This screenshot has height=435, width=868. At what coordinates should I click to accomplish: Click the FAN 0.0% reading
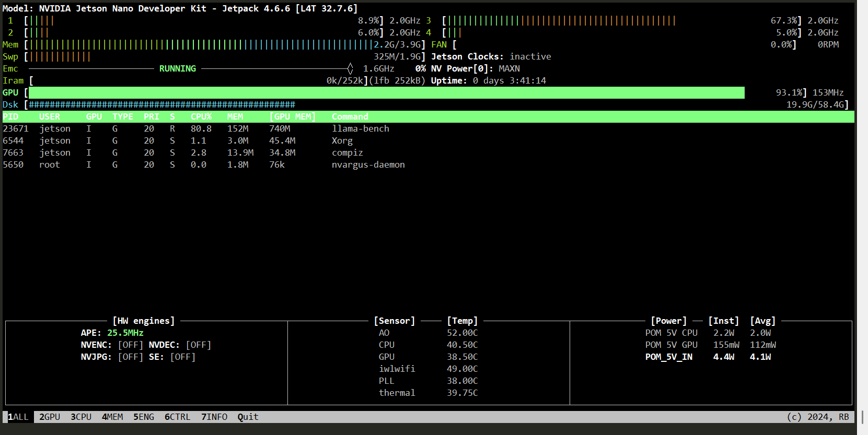(x=781, y=45)
